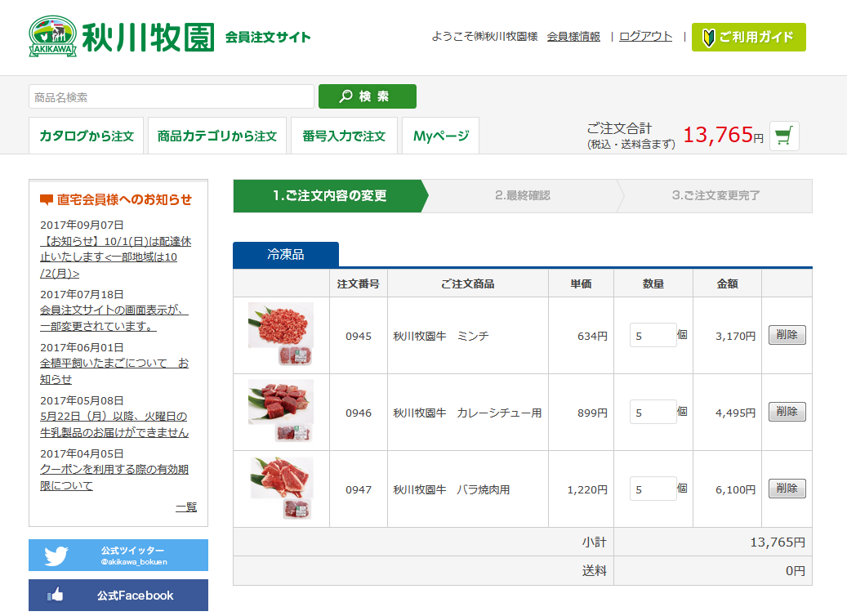Click the カレーシチュー用 product thumbnail
The image size is (847, 616).
281,411
